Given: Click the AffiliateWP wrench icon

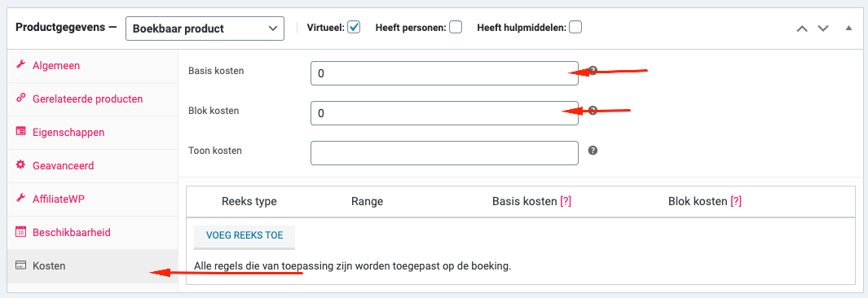Looking at the screenshot, I should pyautogui.click(x=20, y=199).
